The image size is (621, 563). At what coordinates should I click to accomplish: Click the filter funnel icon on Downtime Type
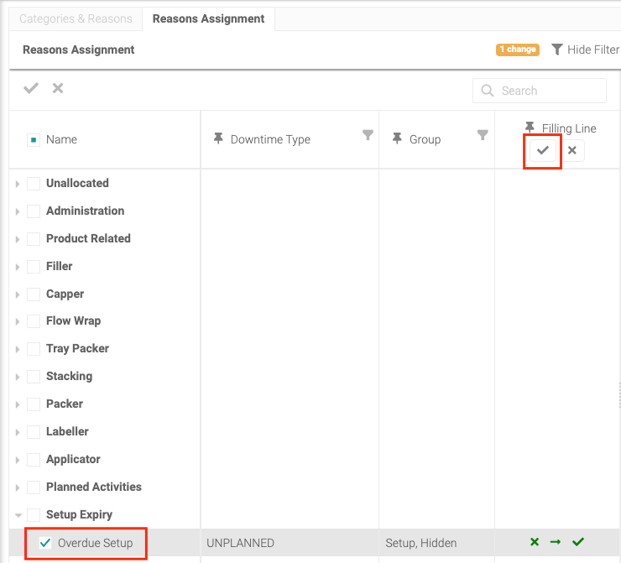pos(368,136)
